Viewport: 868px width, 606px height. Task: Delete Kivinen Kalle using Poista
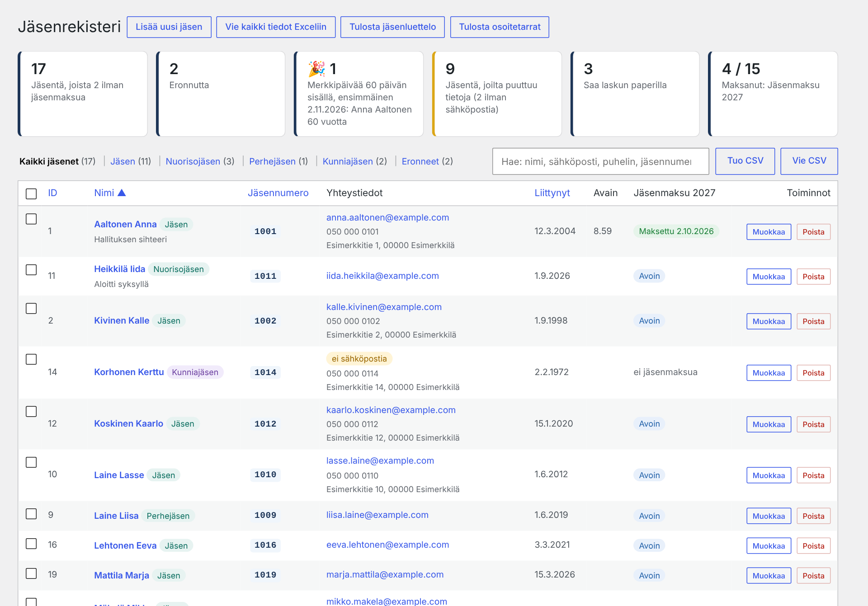tap(813, 321)
